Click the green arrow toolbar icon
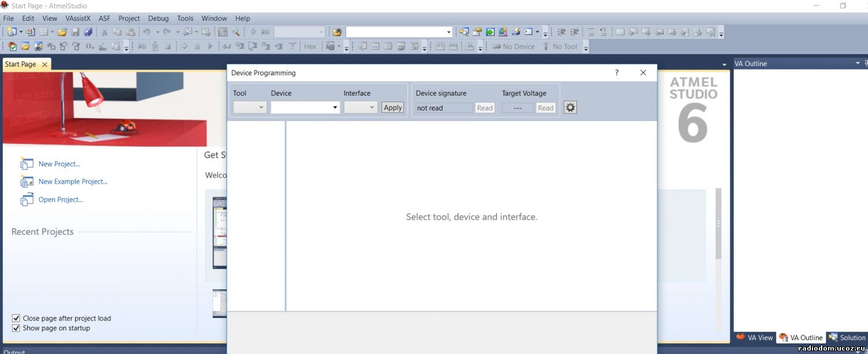The height and width of the screenshot is (354, 868). pyautogui.click(x=490, y=32)
